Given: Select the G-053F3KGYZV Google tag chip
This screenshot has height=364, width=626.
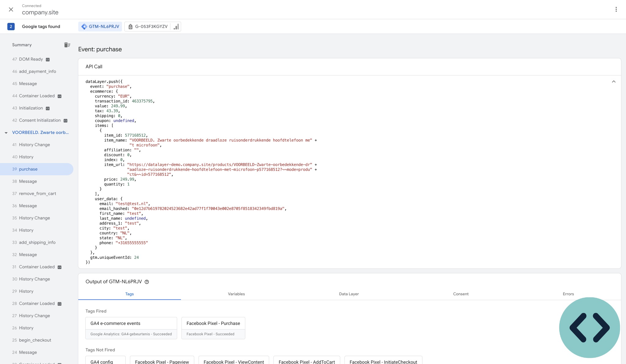Looking at the screenshot, I should tap(148, 27).
